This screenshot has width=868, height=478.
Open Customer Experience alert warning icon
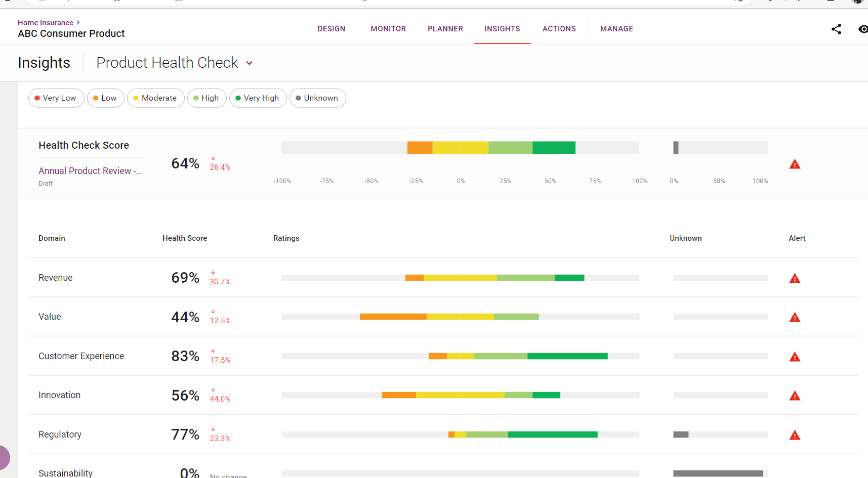click(x=795, y=357)
